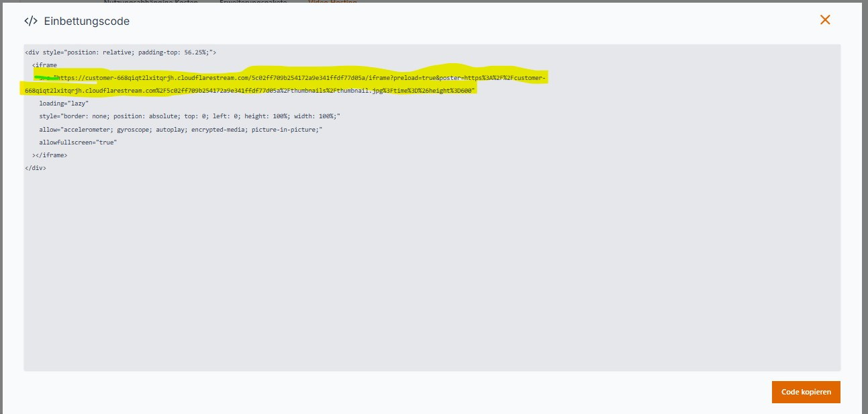Click the opening <iframe tag line
The image size is (868, 414).
44,65
